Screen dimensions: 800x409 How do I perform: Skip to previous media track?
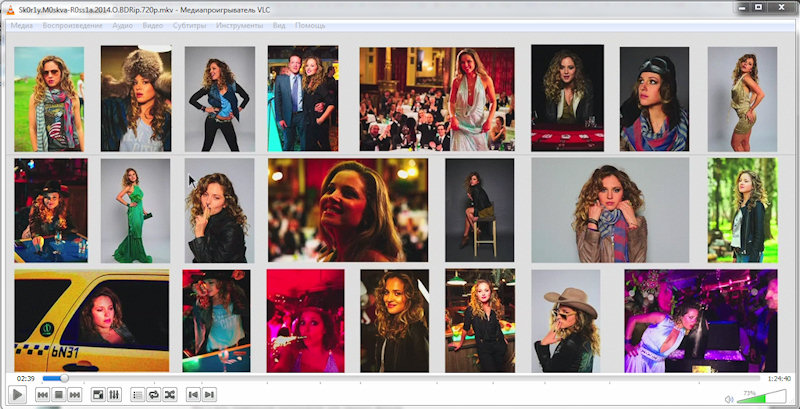pos(43,395)
